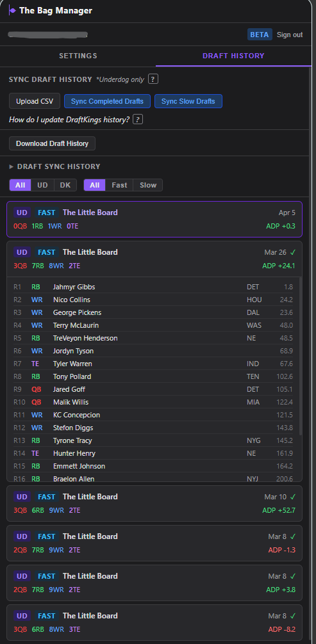Expand the draft with ADP -8.2
The image size is (316, 644).
154,622
